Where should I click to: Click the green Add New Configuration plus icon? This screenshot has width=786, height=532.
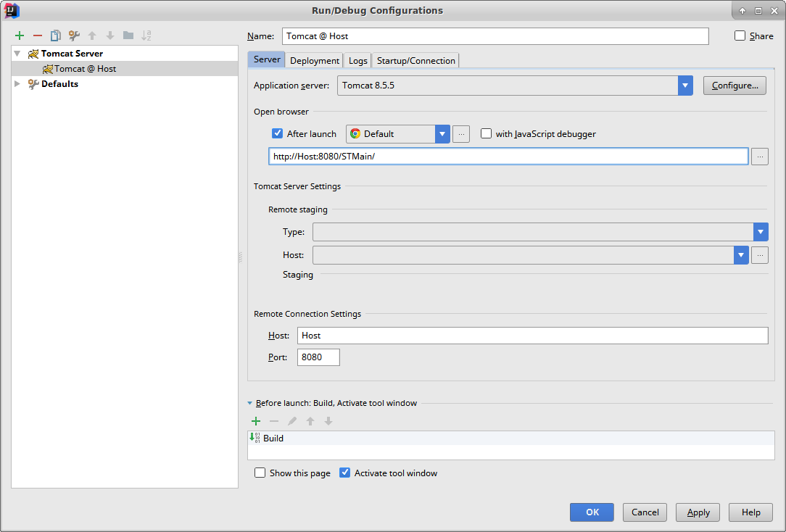coord(20,36)
